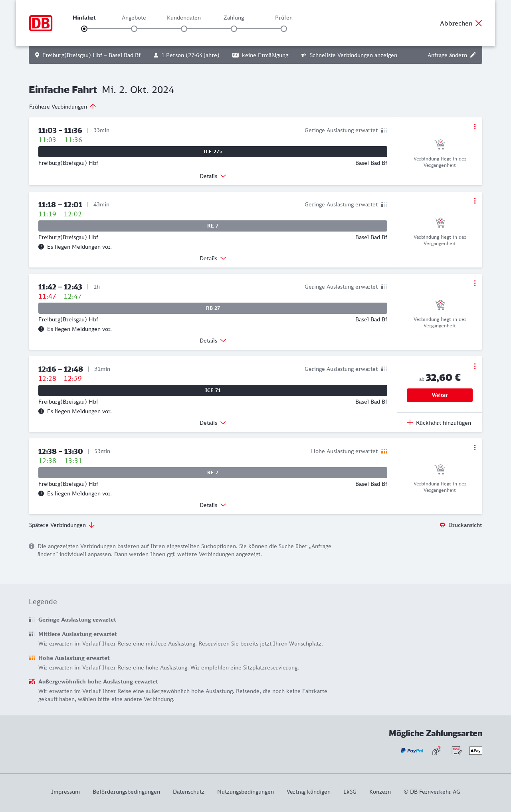Click the Prüfen step label
511x812 pixels.
284,18
